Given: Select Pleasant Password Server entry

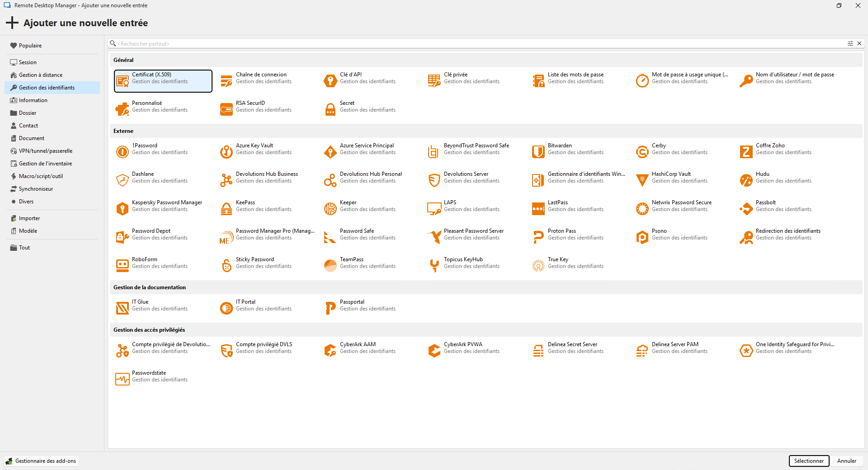Looking at the screenshot, I should point(475,237).
